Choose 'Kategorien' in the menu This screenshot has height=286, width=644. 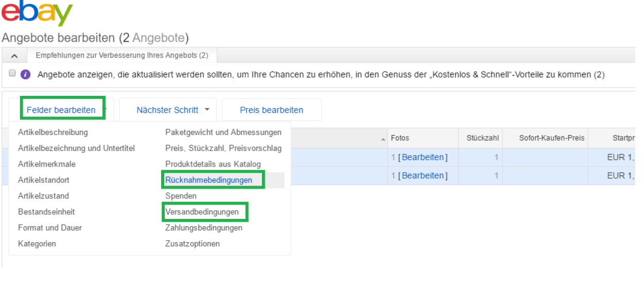click(37, 244)
